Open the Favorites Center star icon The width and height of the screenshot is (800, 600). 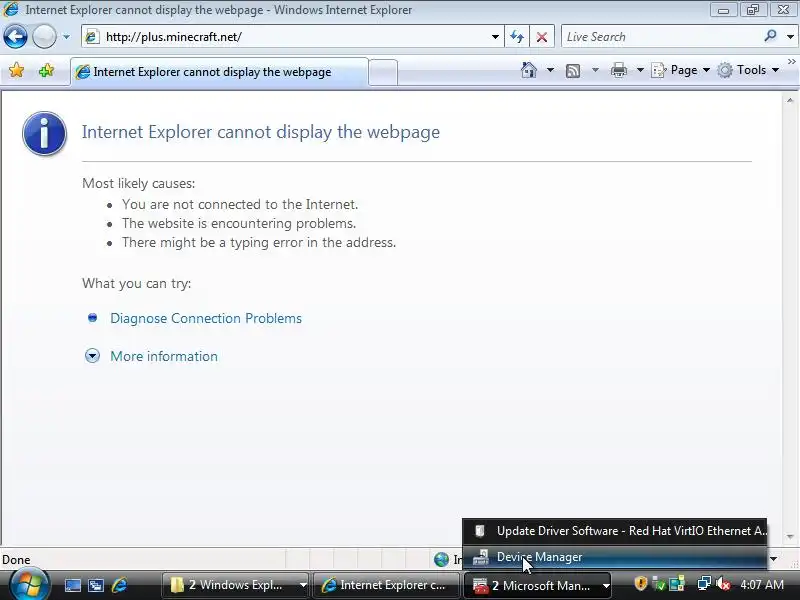click(x=17, y=70)
